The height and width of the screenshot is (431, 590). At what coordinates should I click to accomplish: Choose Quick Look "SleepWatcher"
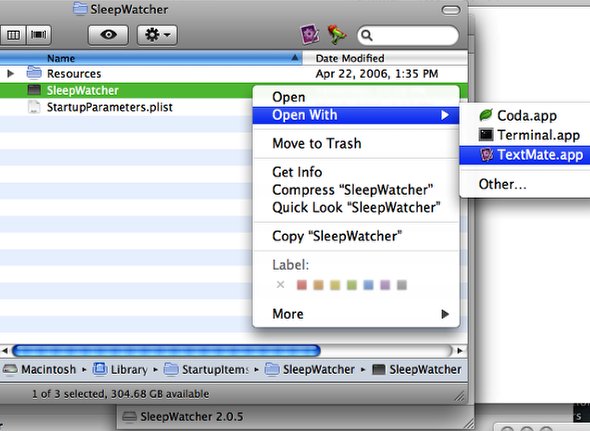[x=356, y=207]
